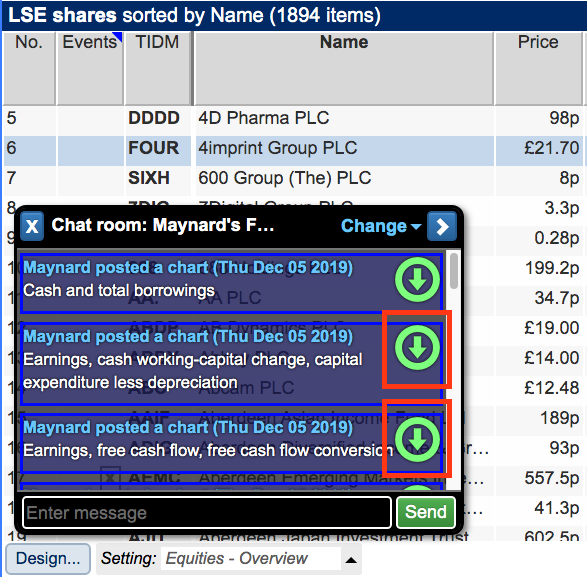Select the 4imprint Group PLC row
This screenshot has width=587, height=577.
coord(293,148)
